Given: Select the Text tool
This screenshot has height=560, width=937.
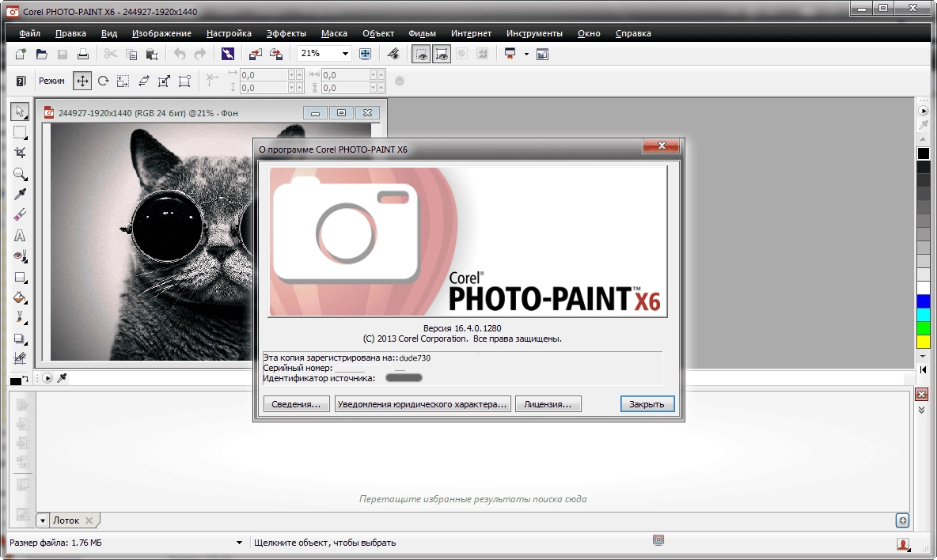Looking at the screenshot, I should coord(20,236).
